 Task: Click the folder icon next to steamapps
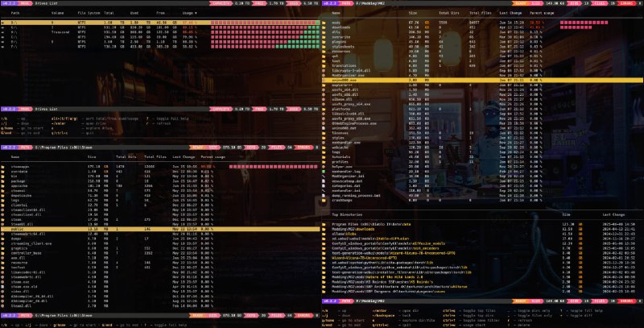coord(4,166)
